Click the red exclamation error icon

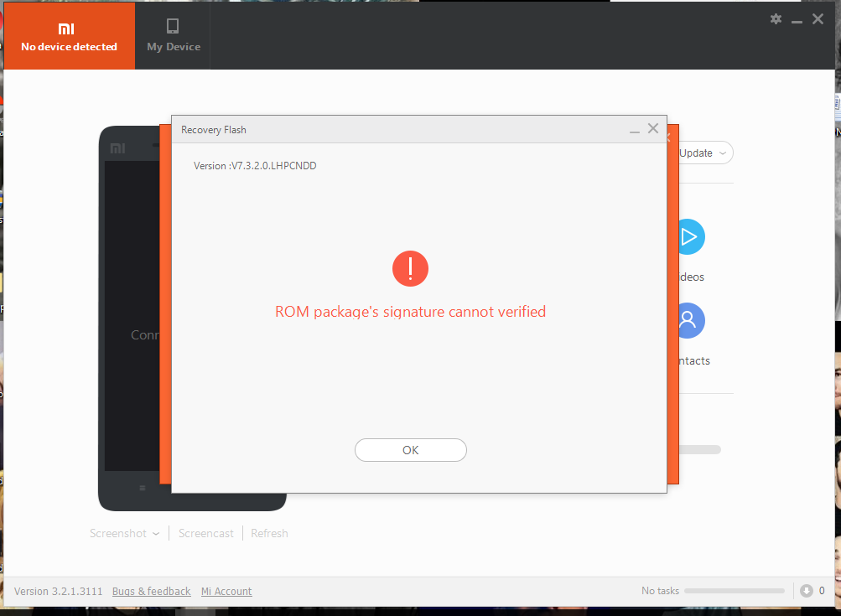[x=410, y=268]
